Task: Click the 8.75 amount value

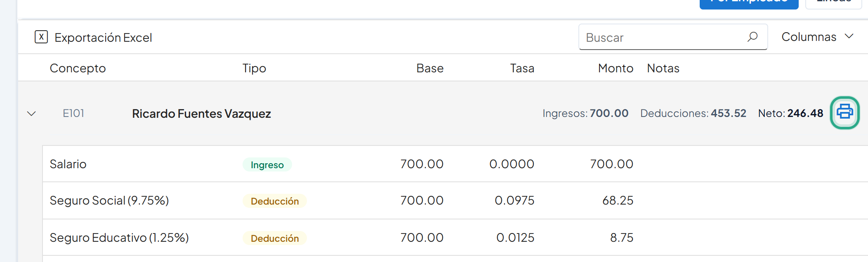Action: tap(622, 238)
